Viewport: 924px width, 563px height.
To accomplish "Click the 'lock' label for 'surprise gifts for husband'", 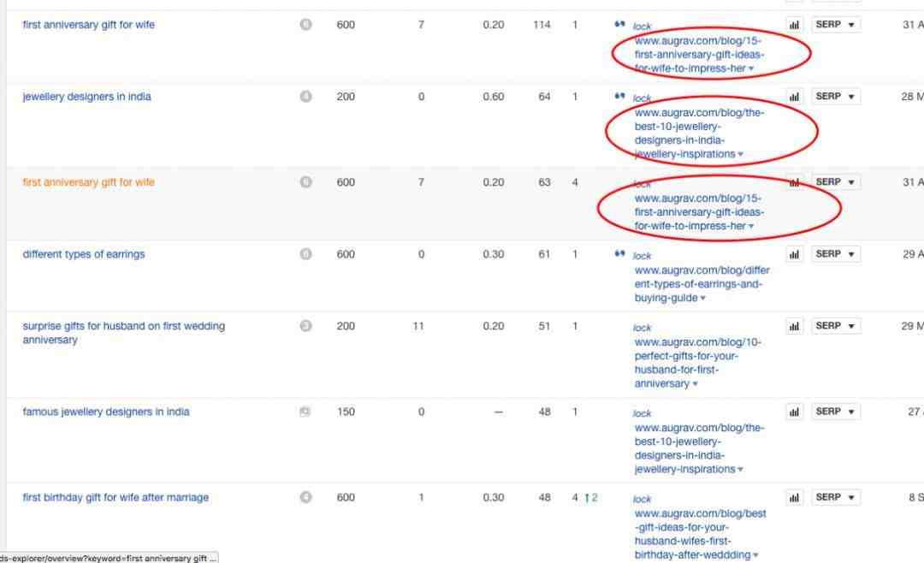I will [x=642, y=328].
